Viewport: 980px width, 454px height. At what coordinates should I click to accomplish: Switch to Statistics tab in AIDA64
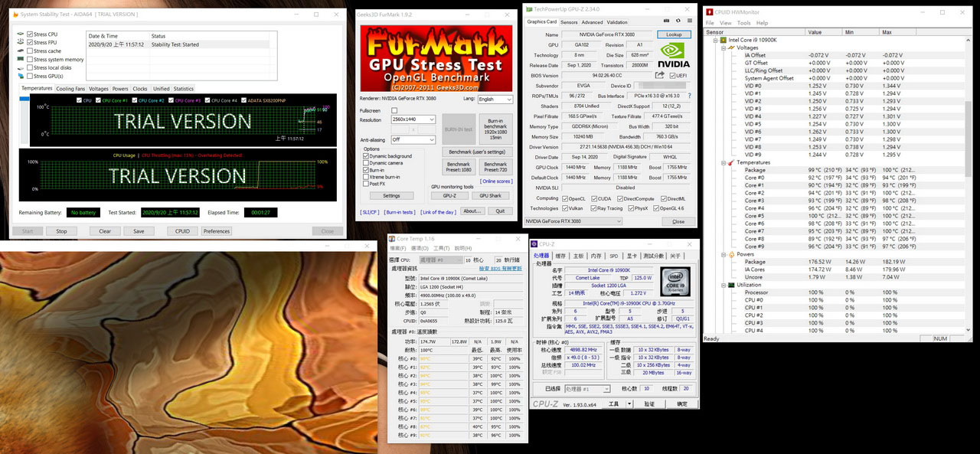point(184,89)
